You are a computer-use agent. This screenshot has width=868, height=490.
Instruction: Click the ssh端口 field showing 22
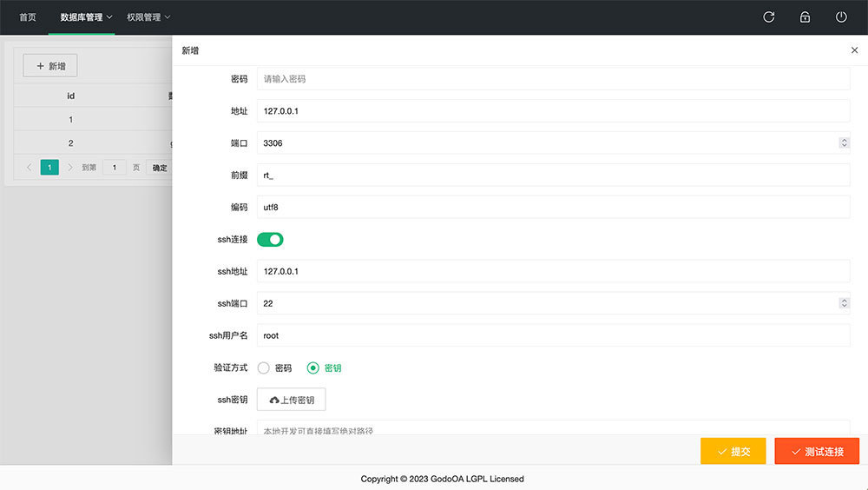[x=553, y=303]
